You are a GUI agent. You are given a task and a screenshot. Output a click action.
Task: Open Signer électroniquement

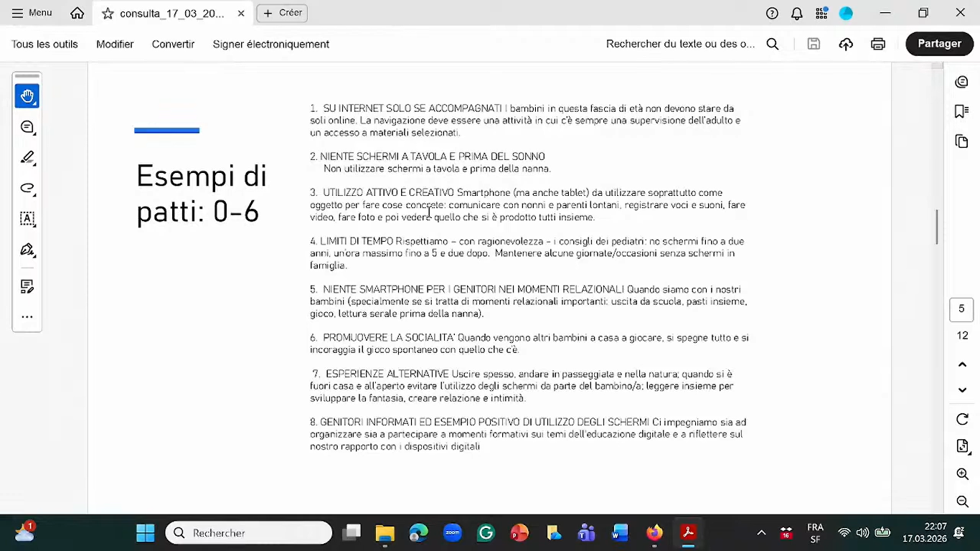270,44
